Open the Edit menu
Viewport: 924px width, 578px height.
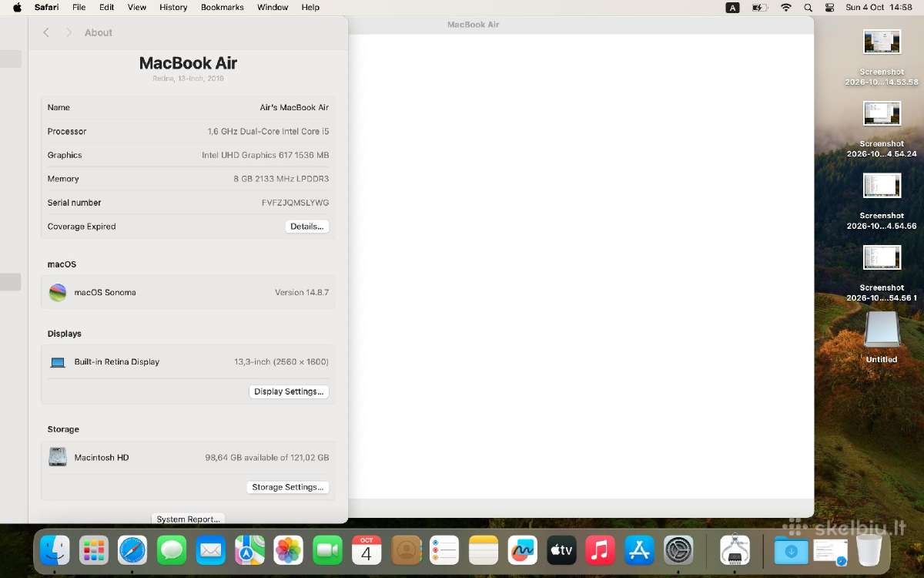[x=107, y=7]
